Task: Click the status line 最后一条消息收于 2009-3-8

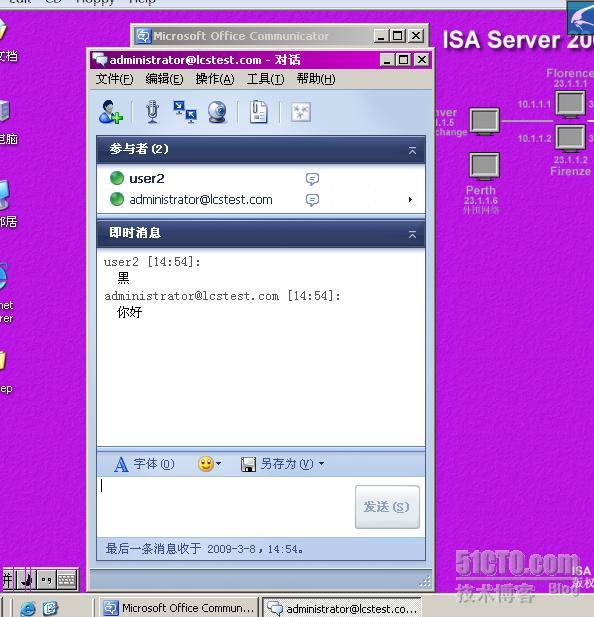Action: (204, 549)
